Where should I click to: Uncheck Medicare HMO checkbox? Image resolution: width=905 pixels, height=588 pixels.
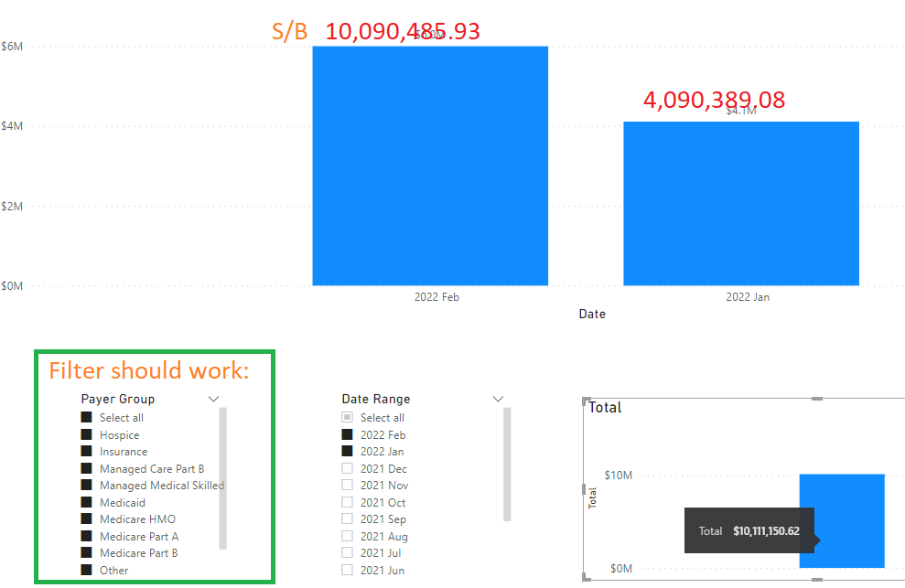87,519
